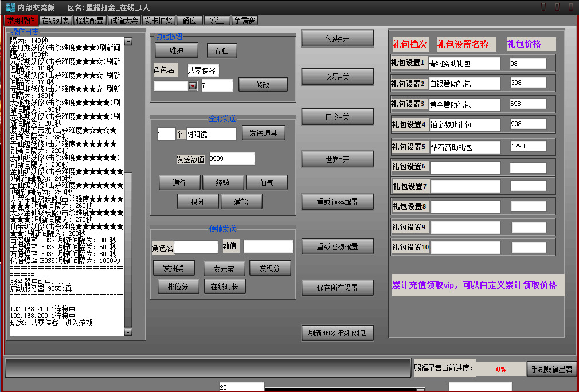Toggle the 交易=关 trade switch
The width and height of the screenshot is (579, 392).
point(337,76)
